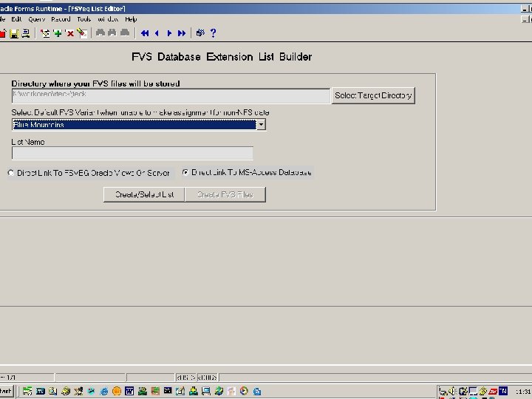Select Direct Link To FSVEG Oracle Views radio
Screen dimensions: 532x399
click(11, 173)
